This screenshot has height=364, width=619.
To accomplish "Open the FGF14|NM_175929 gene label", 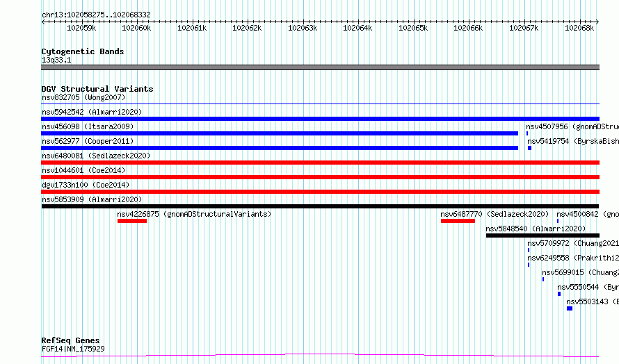I will pyautogui.click(x=73, y=349).
